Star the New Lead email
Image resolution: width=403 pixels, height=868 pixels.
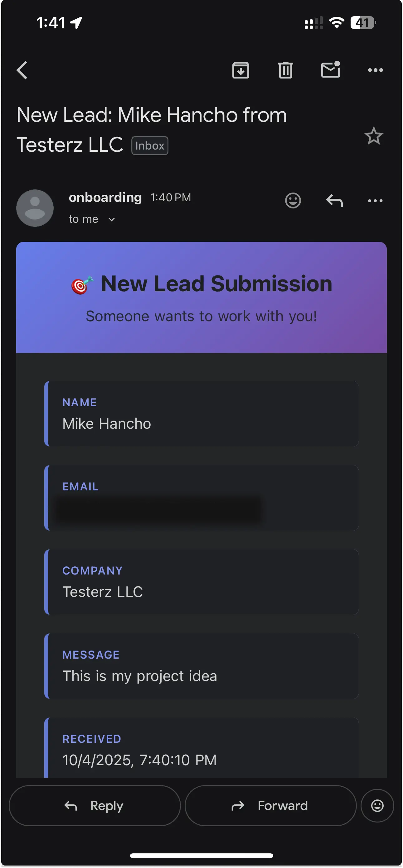pyautogui.click(x=374, y=136)
